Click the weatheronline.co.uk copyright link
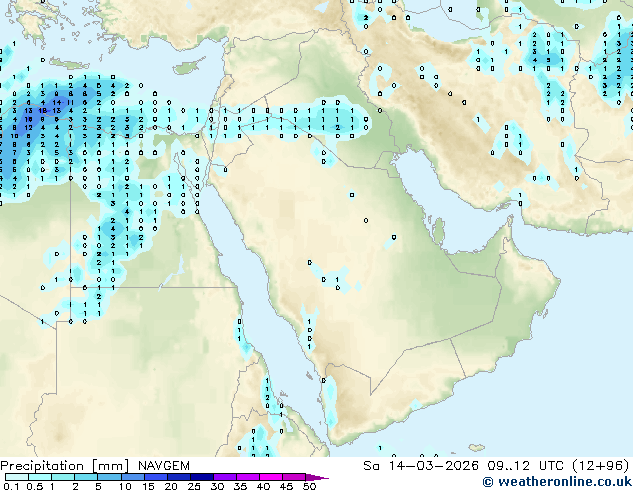The image size is (634, 490). pyautogui.click(x=557, y=482)
